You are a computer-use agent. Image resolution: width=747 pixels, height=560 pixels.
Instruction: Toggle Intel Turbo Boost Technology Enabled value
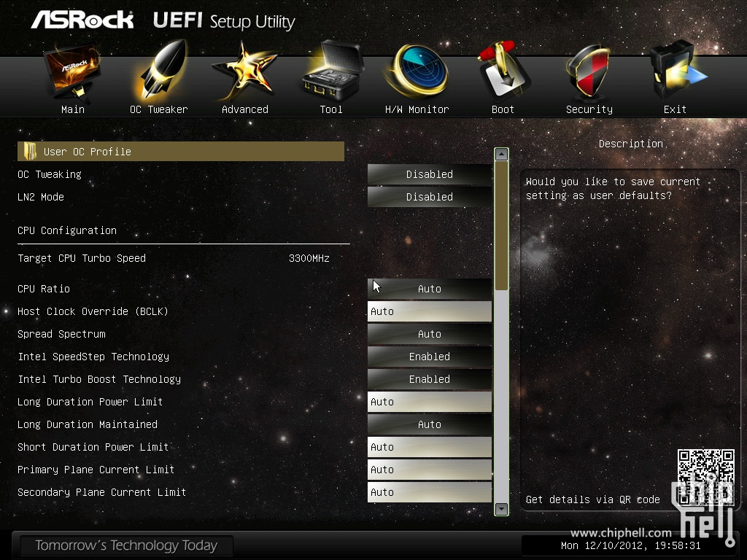(x=429, y=379)
